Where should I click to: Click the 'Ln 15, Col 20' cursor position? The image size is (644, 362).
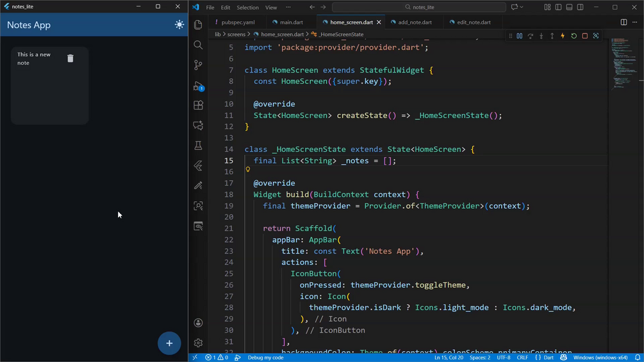(x=449, y=358)
